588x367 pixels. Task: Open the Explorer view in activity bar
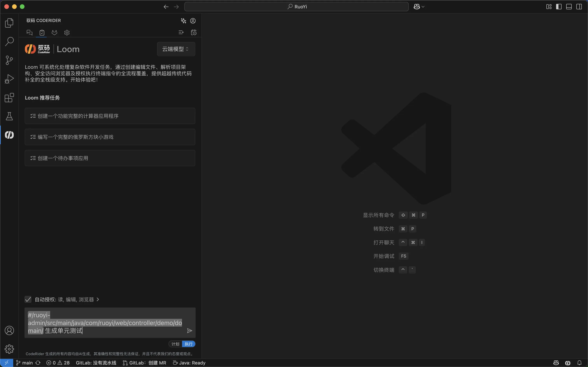9,23
